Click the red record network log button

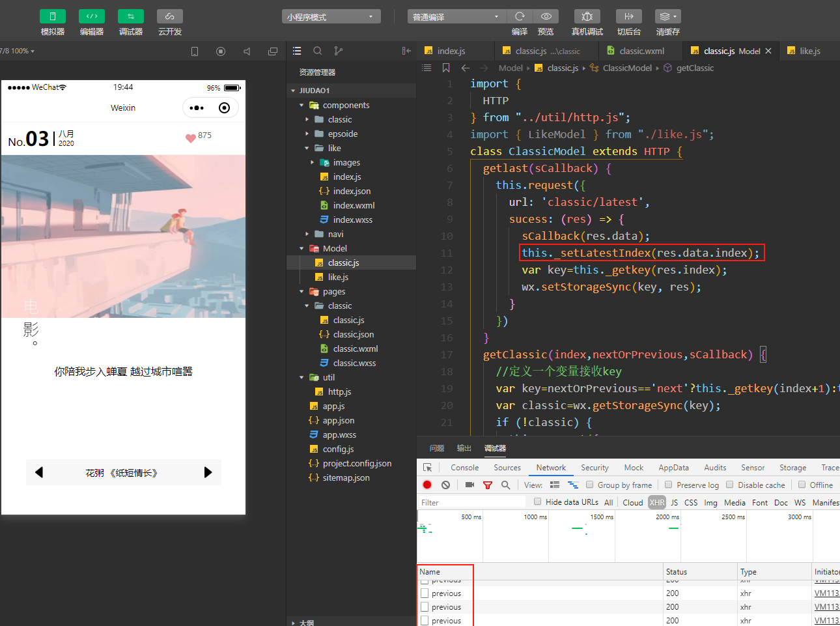[x=427, y=485]
